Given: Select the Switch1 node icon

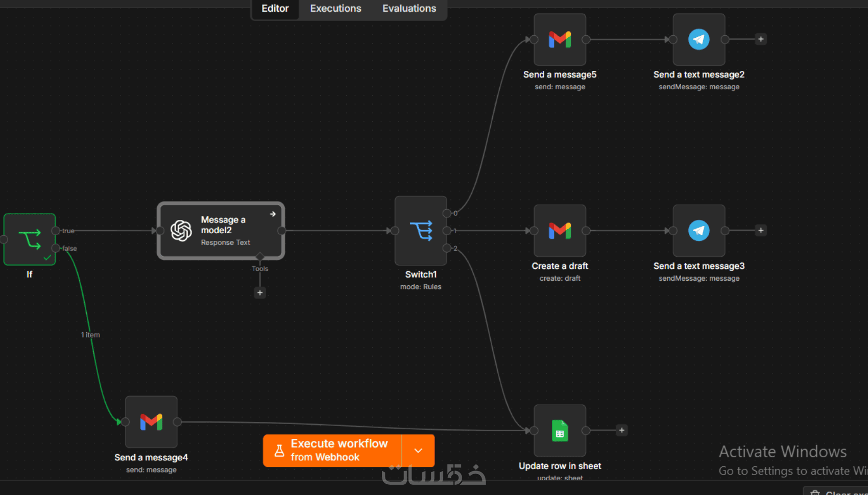Looking at the screenshot, I should point(421,231).
